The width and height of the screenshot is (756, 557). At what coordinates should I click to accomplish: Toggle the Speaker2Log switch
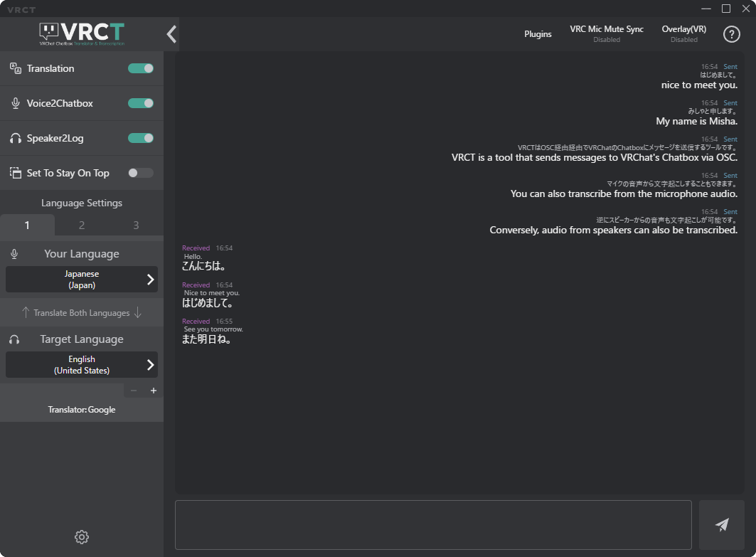tap(141, 138)
